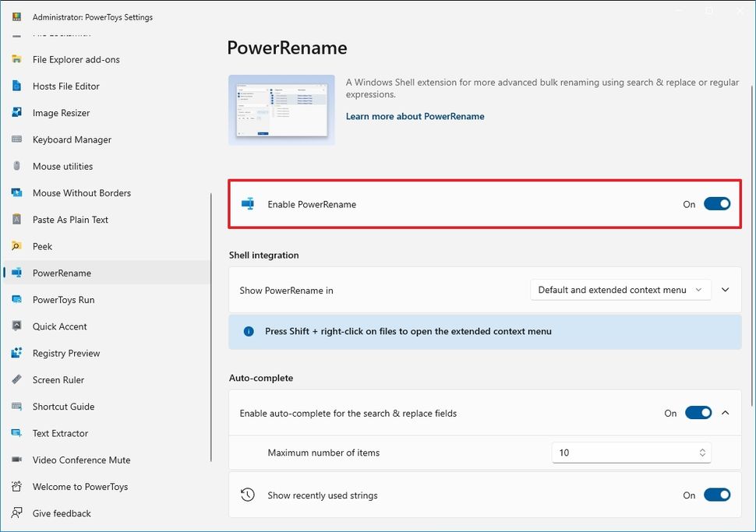The height and width of the screenshot is (532, 756).
Task: Toggle Enable PowerRename off
Action: coord(715,203)
